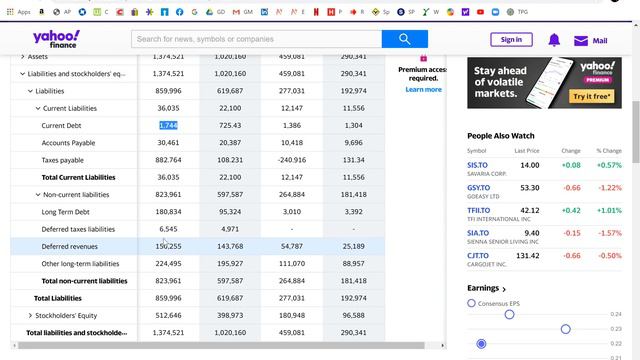640x360 pixels.
Task: Expand the Assets row
Action: coord(22,56)
